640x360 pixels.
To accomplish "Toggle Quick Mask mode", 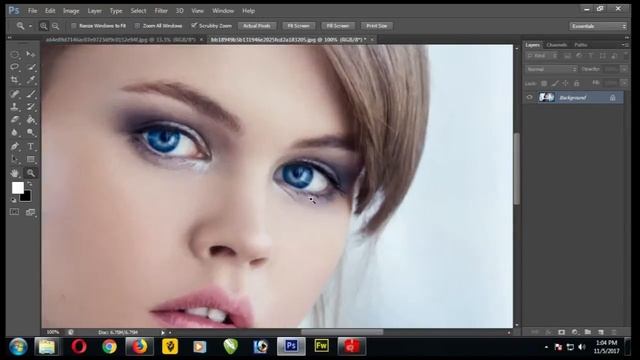I will point(14,212).
